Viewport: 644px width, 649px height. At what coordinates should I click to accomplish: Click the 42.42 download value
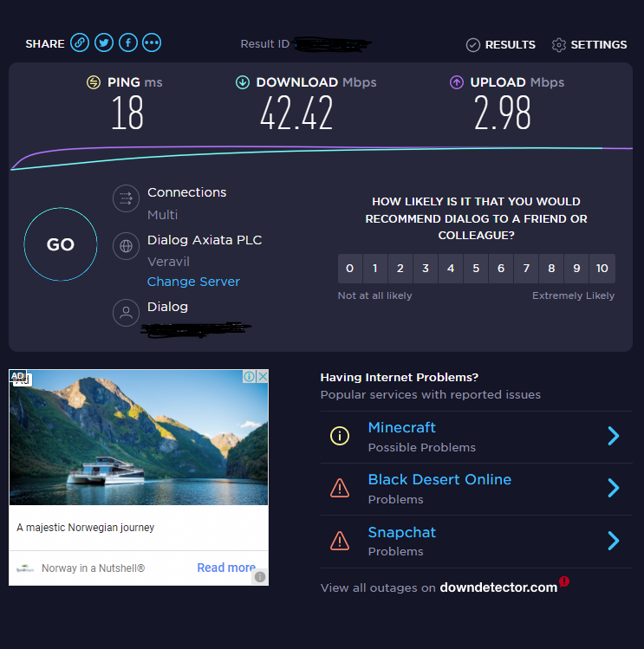pos(296,113)
